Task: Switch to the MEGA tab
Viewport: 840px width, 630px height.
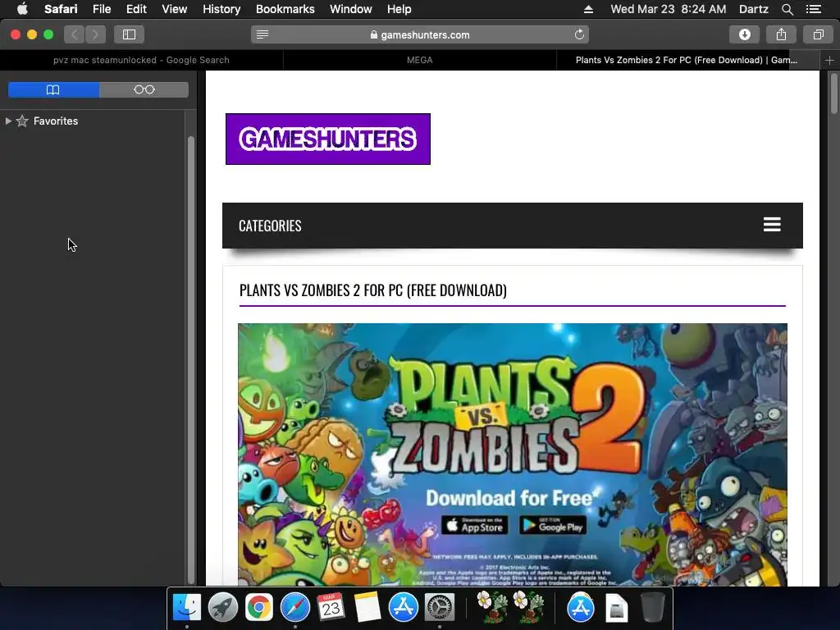Action: [419, 60]
